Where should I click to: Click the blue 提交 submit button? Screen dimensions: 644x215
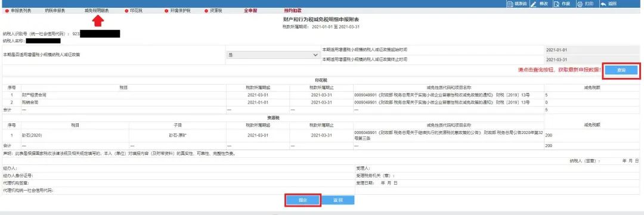(303, 200)
